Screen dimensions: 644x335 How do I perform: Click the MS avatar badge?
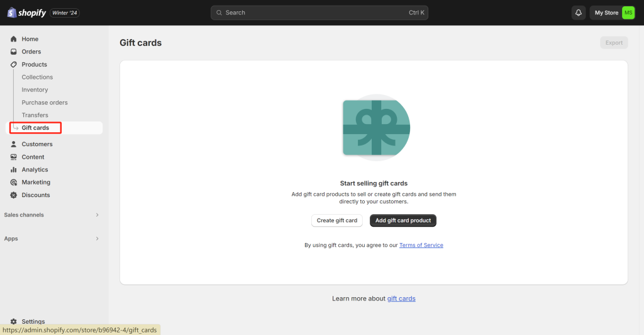coord(628,13)
